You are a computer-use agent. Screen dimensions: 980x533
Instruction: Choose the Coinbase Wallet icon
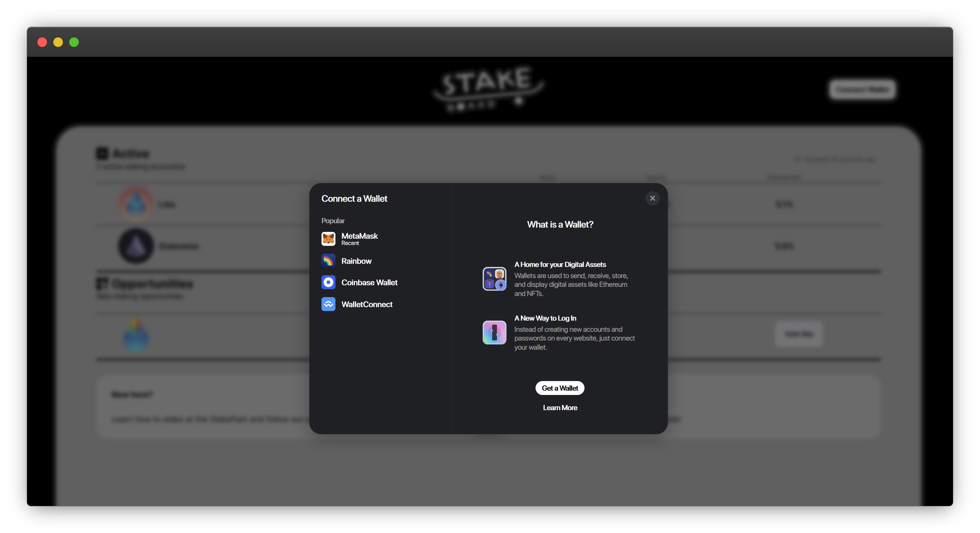(x=329, y=282)
